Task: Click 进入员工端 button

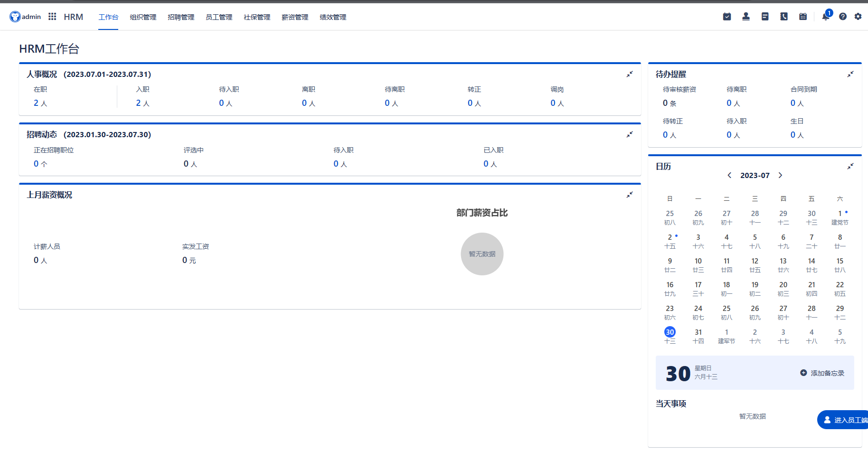Action: coord(843,420)
